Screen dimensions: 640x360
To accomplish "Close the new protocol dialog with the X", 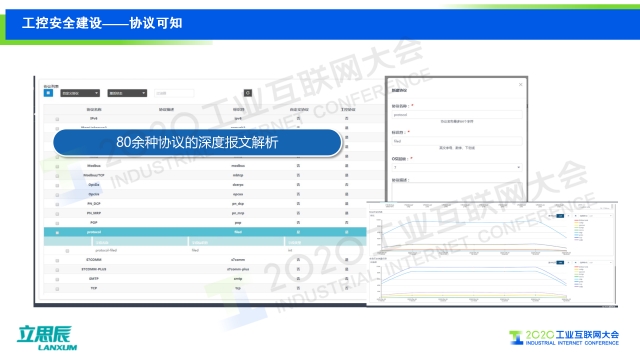I will pyautogui.click(x=520, y=84).
